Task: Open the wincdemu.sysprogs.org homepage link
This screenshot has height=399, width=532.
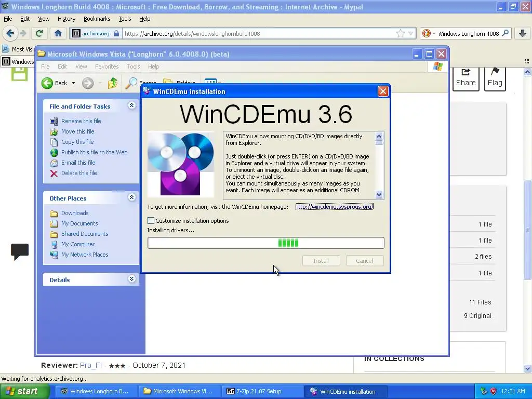Action: pyautogui.click(x=334, y=207)
